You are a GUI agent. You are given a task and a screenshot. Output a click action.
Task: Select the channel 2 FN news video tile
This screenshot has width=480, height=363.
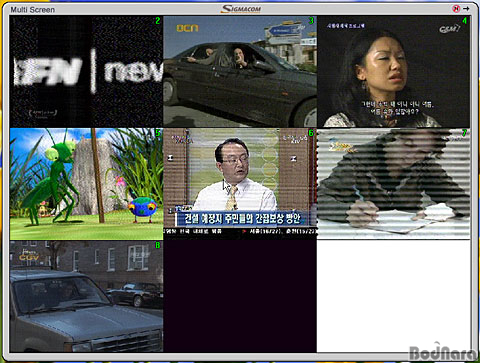86,71
